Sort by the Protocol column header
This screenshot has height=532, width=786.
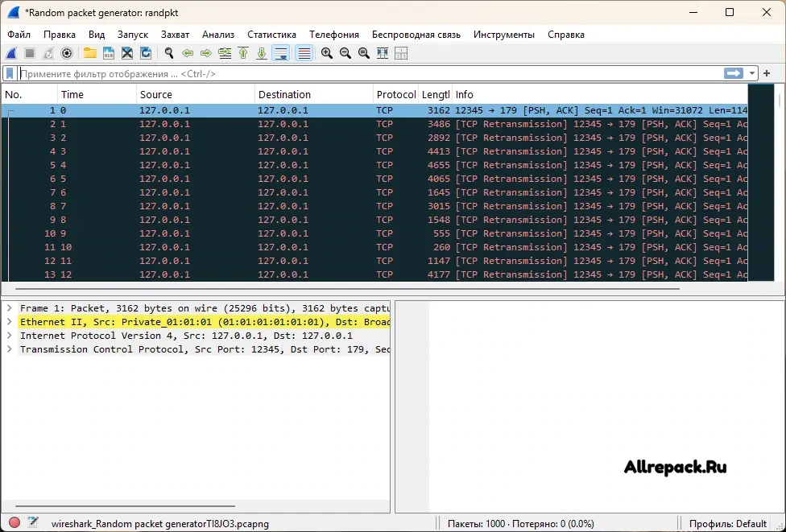tap(395, 94)
